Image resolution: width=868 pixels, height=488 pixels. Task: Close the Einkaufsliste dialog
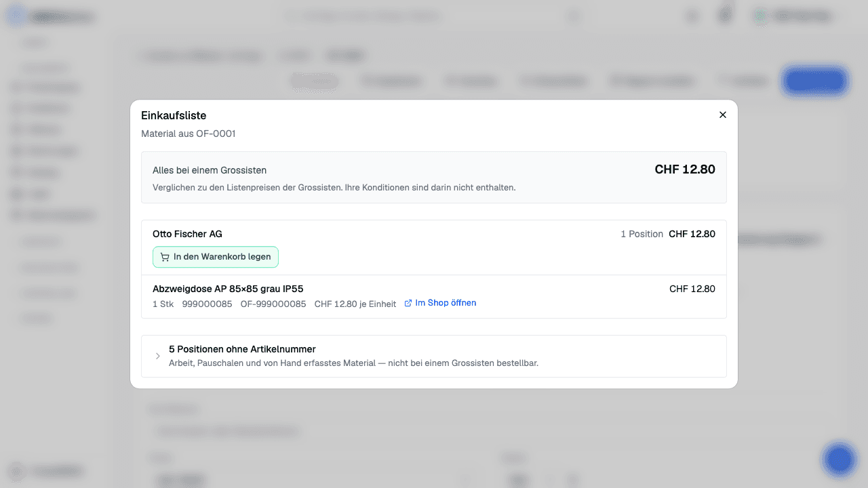[x=723, y=115]
